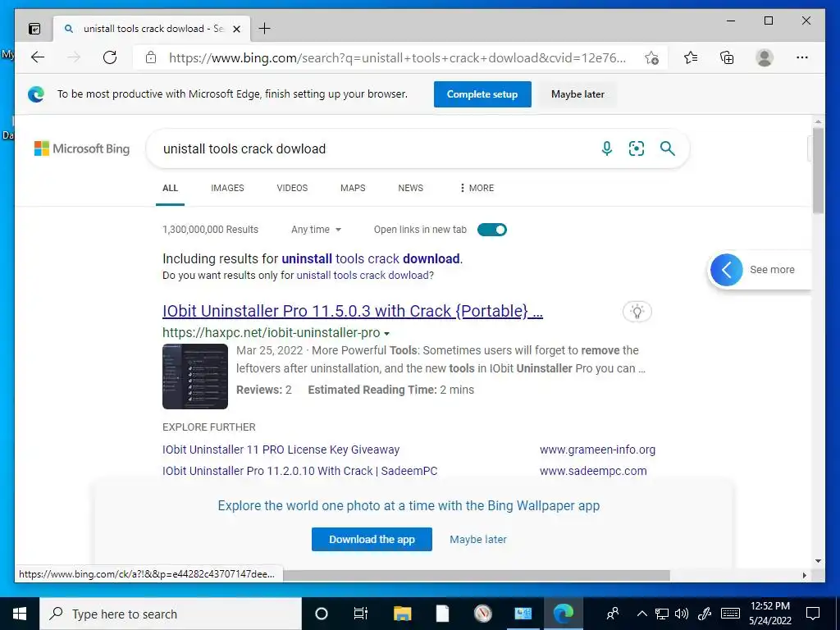Screen dimensions: 840x630
Task: Switch to the NEWS tab
Action: (410, 188)
